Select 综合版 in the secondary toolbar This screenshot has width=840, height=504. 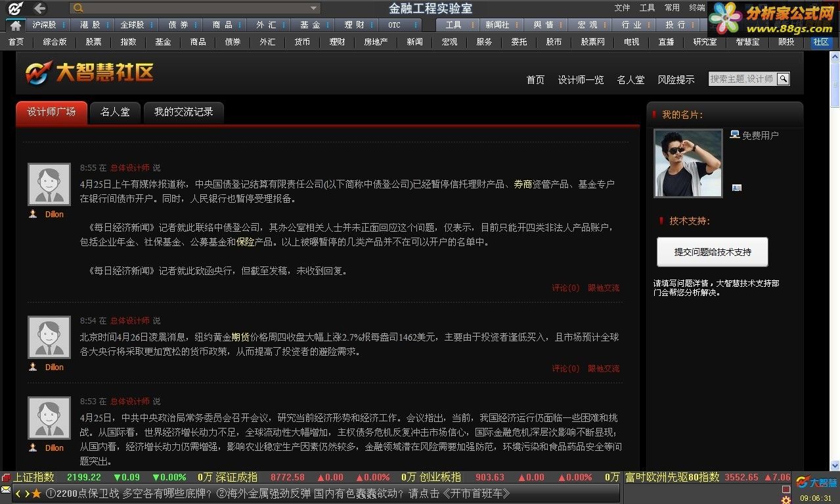click(x=55, y=41)
